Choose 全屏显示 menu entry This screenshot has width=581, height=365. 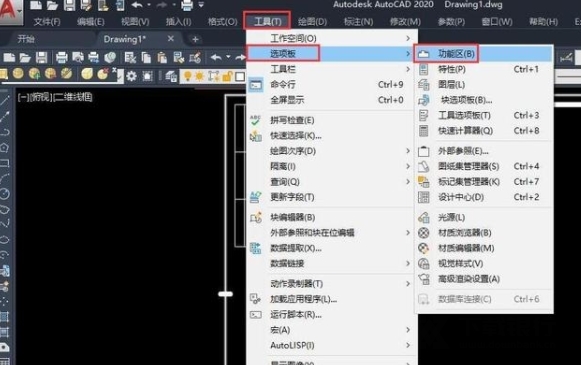332,100
